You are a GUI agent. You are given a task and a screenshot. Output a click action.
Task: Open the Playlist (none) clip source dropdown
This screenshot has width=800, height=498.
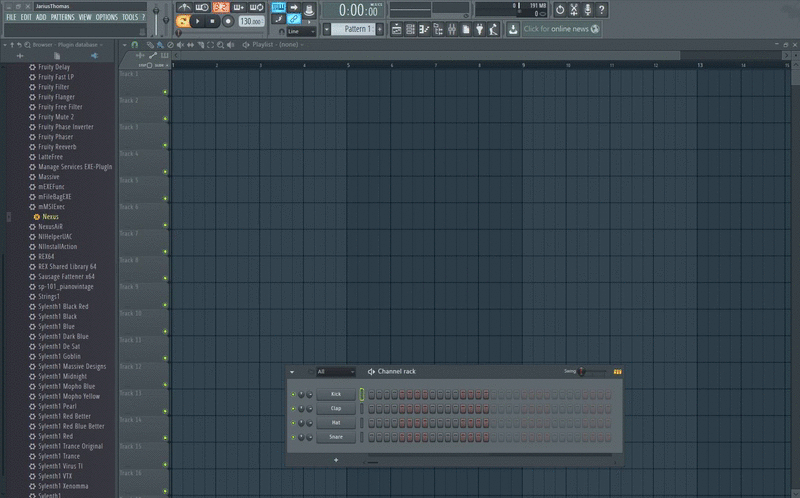click(278, 45)
